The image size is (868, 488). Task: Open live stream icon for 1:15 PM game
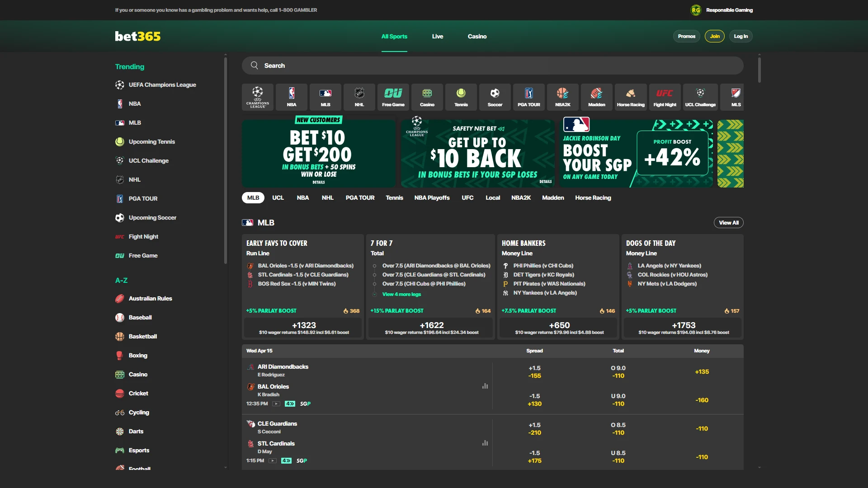click(x=273, y=460)
